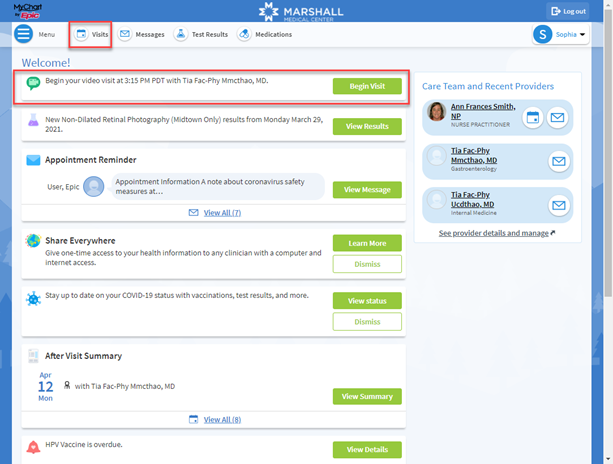The image size is (613, 464).
Task: Message Tia Fac-Phy Mmcthao envelope icon
Action: click(x=559, y=161)
